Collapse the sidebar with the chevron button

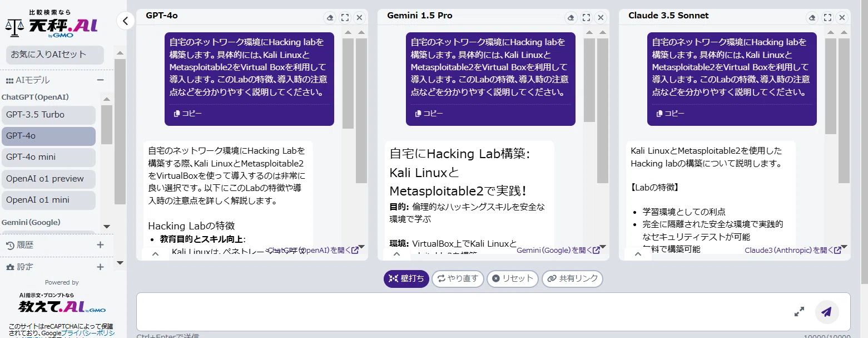coord(126,21)
